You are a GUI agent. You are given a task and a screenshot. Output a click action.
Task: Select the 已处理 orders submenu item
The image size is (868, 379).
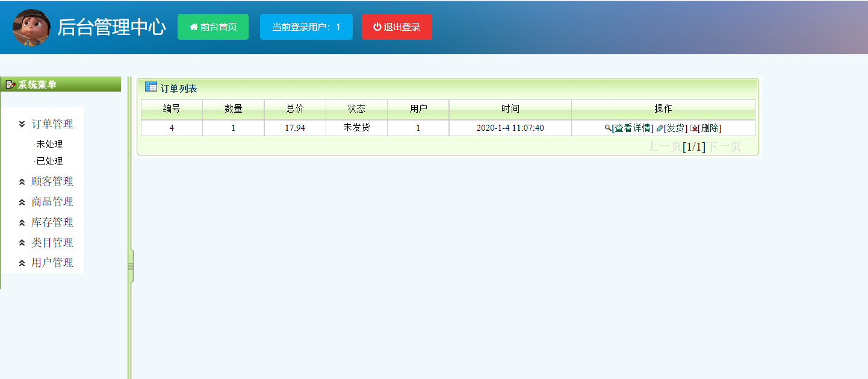pos(49,161)
